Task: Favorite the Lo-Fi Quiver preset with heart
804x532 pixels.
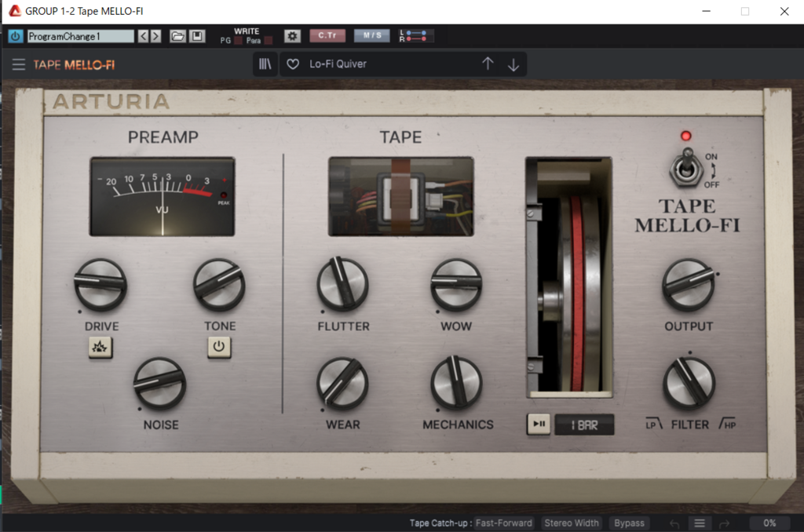Action: [292, 64]
